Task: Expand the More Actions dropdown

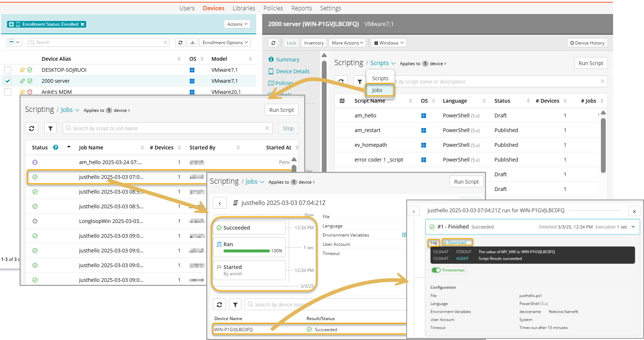Action: [x=347, y=43]
